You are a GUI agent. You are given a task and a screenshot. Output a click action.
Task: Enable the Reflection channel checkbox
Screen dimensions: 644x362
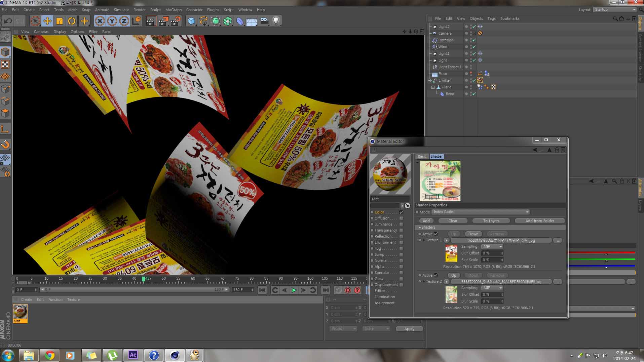coord(401,236)
